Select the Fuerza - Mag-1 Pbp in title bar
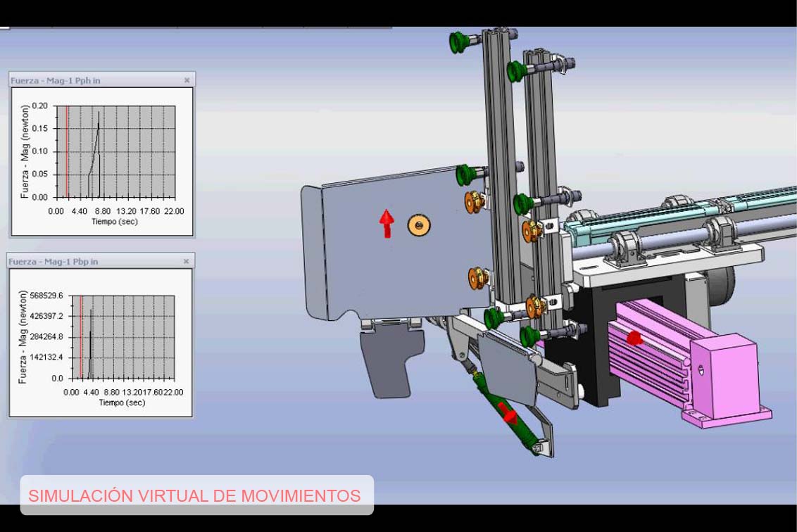The height and width of the screenshot is (532, 797). click(x=101, y=261)
